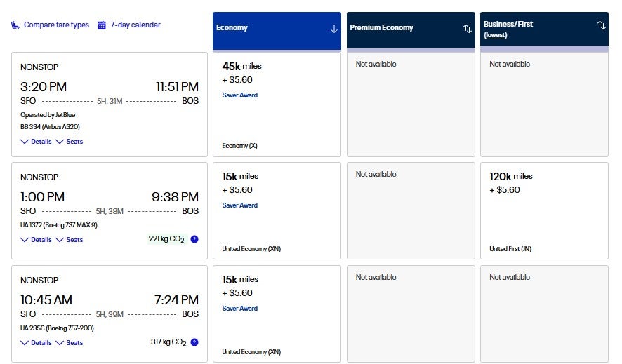Expand Details for the 1:00 PM flight
This screenshot has height=364, width=622.
pyautogui.click(x=36, y=240)
